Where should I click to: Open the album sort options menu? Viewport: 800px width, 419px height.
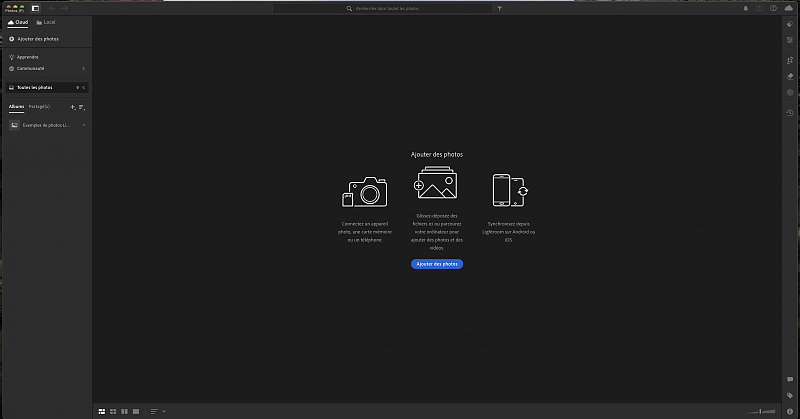coord(83,106)
